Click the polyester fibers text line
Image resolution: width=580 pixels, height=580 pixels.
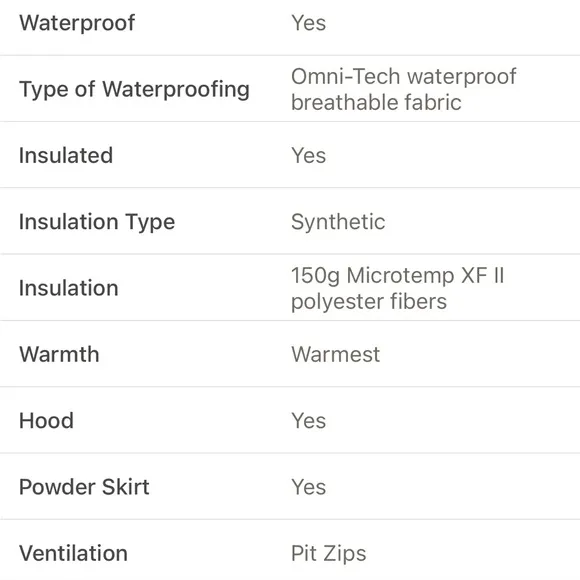coord(369,302)
